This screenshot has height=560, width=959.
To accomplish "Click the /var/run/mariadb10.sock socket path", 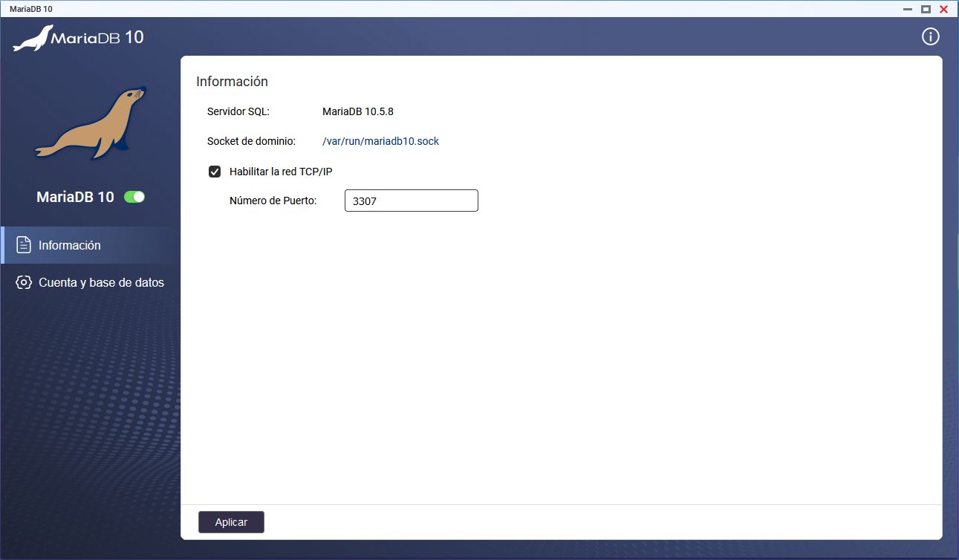I will (380, 141).
